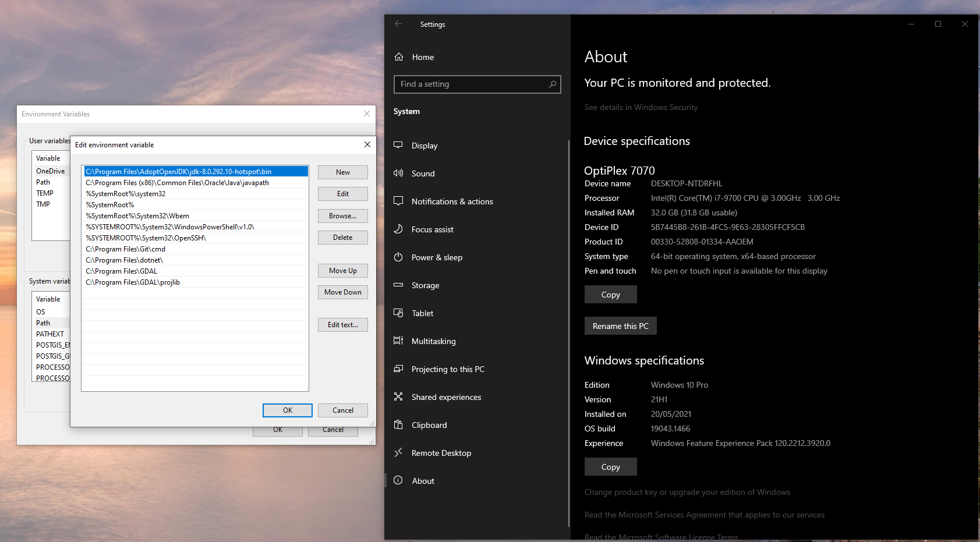The height and width of the screenshot is (542, 980).
Task: Open Microsoft Services Agreement link
Action: click(x=705, y=515)
